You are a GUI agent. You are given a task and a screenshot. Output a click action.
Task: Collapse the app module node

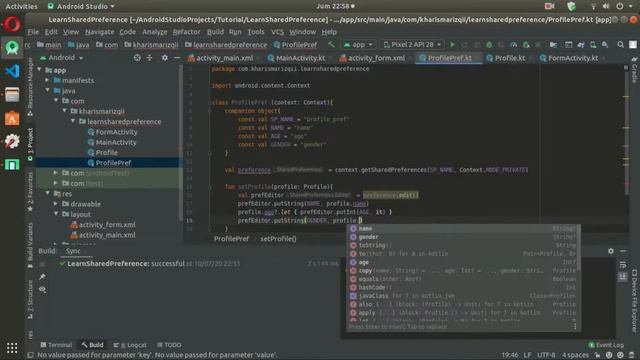pyautogui.click(x=40, y=70)
